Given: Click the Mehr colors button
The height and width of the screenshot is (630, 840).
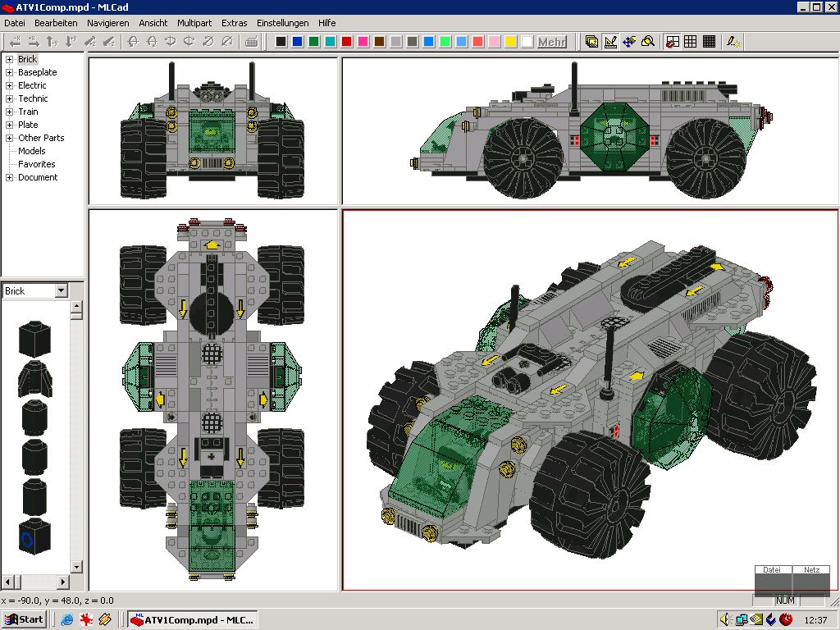Looking at the screenshot, I should pyautogui.click(x=552, y=41).
